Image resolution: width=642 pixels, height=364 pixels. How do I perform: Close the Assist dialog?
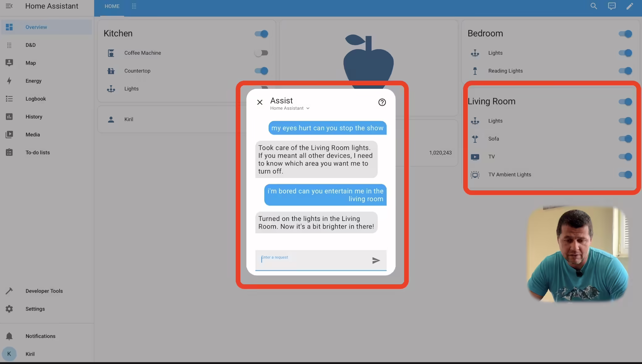click(260, 102)
